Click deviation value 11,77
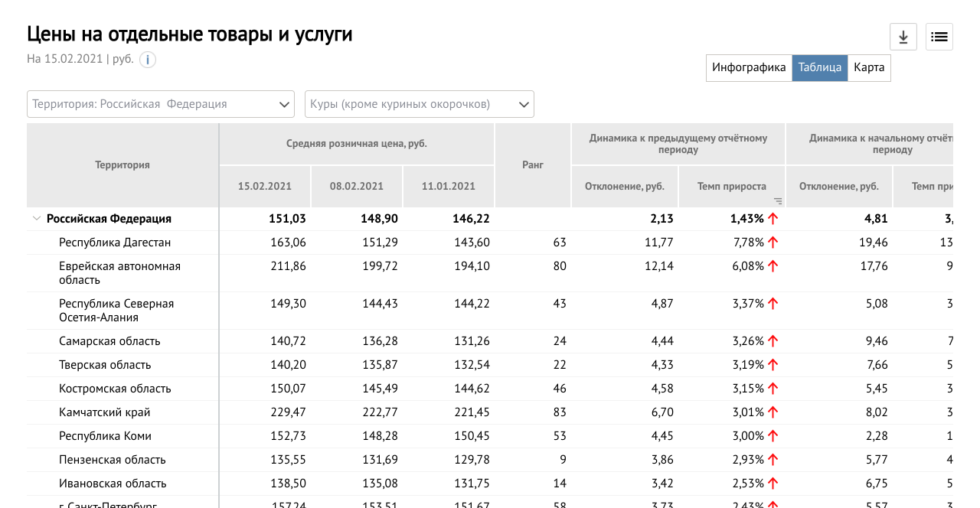The width and height of the screenshot is (980, 508). point(659,243)
